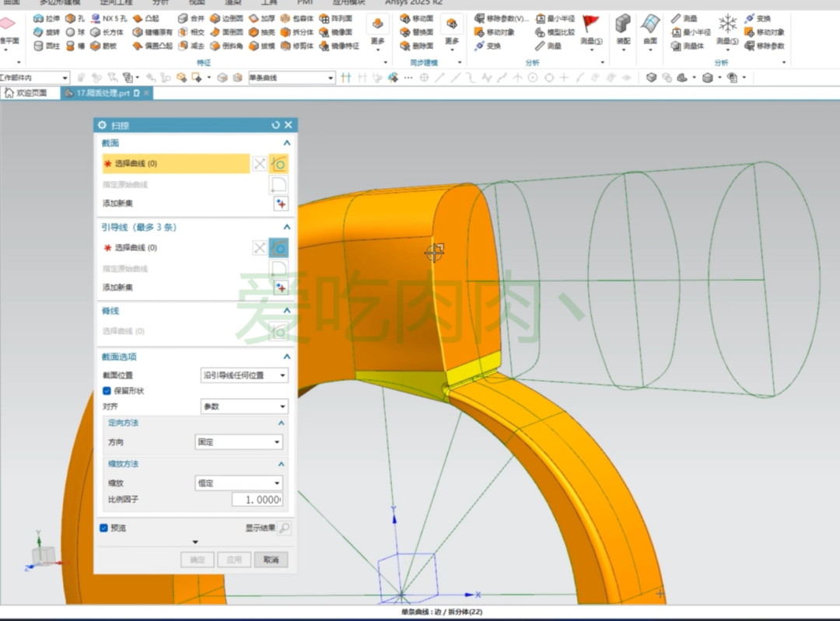The width and height of the screenshot is (840, 621).
Task: Select the 长方体 block tool
Action: pyautogui.click(x=107, y=32)
